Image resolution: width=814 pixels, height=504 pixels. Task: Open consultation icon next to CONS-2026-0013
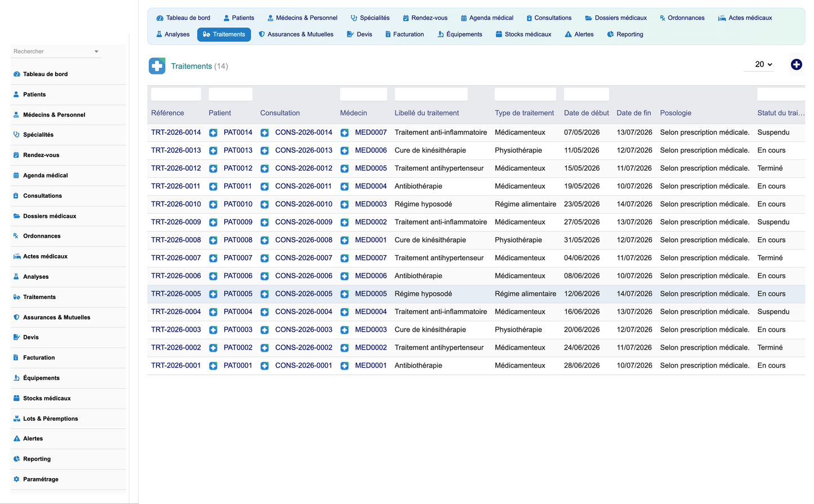click(264, 151)
